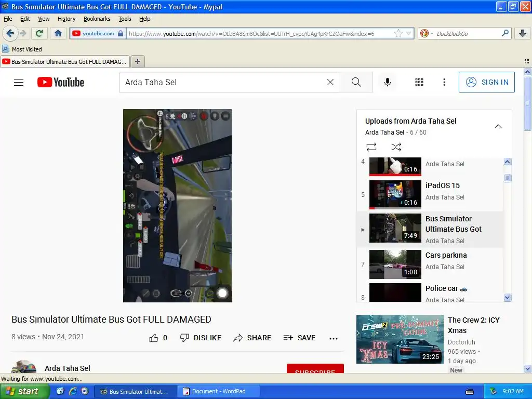Launch Internet Explorer from quick launch
The height and width of the screenshot is (399, 532).
pos(73,391)
